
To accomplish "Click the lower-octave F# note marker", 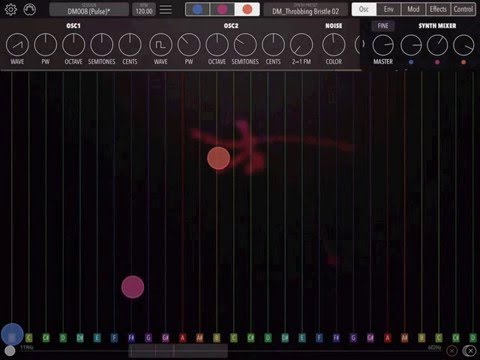I will click(x=131, y=338).
